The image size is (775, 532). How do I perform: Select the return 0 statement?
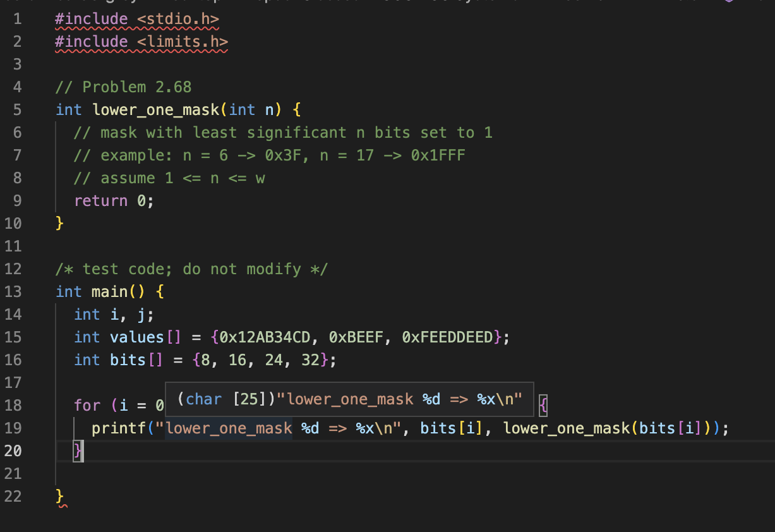(x=112, y=200)
